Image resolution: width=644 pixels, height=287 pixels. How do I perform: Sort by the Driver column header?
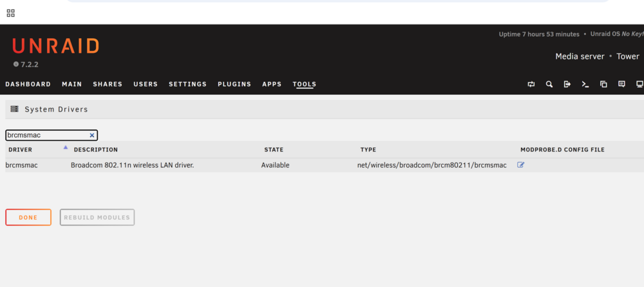pyautogui.click(x=20, y=150)
